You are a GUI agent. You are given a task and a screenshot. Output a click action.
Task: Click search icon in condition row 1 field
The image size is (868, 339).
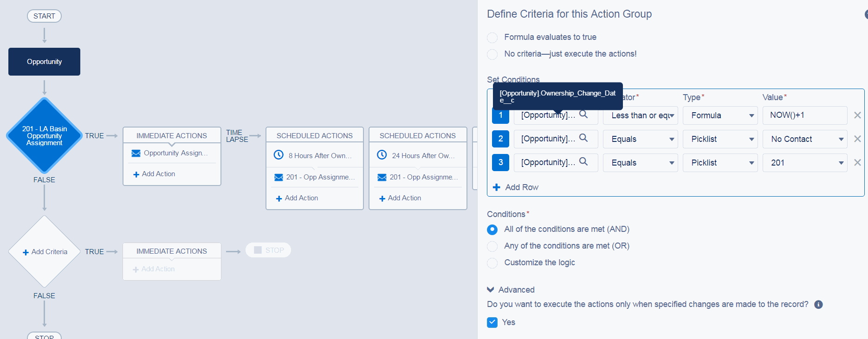tap(583, 115)
